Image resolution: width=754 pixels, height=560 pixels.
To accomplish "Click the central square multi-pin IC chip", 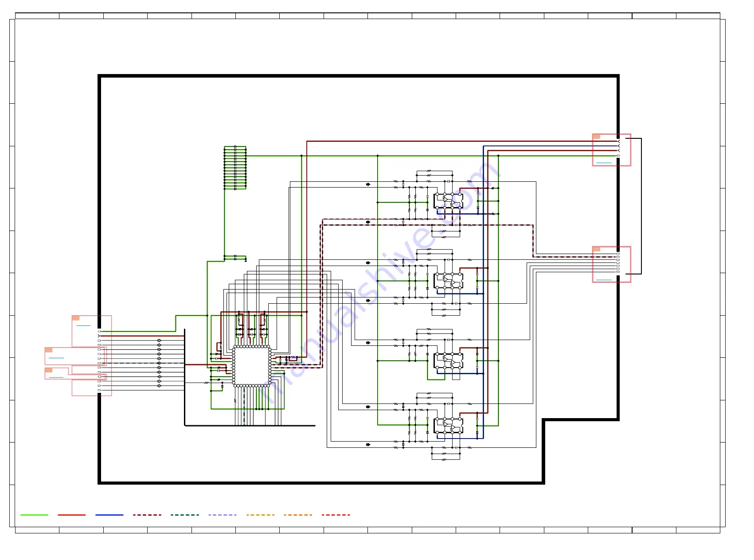I will pyautogui.click(x=252, y=366).
